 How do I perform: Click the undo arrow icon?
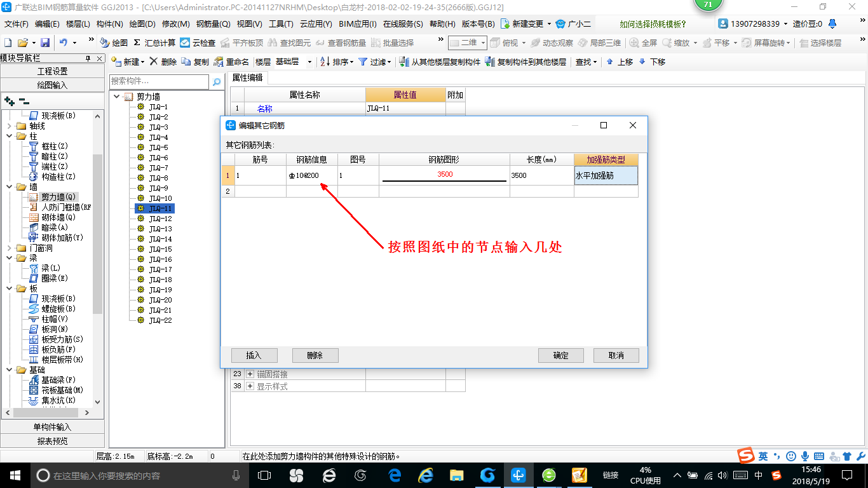point(64,43)
